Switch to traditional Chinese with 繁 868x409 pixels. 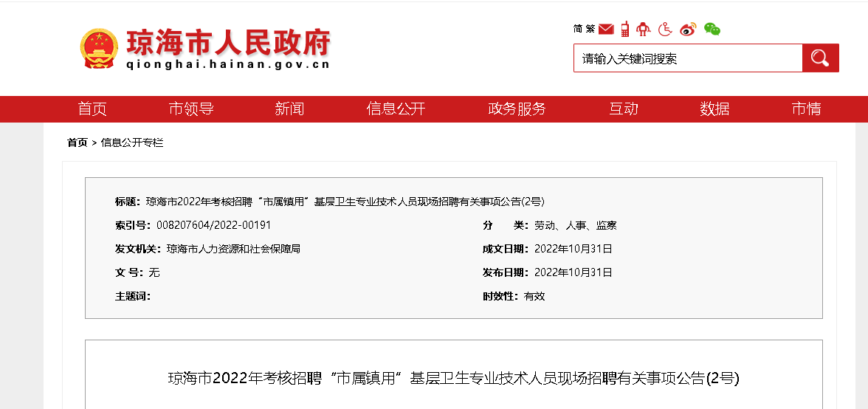(x=590, y=29)
